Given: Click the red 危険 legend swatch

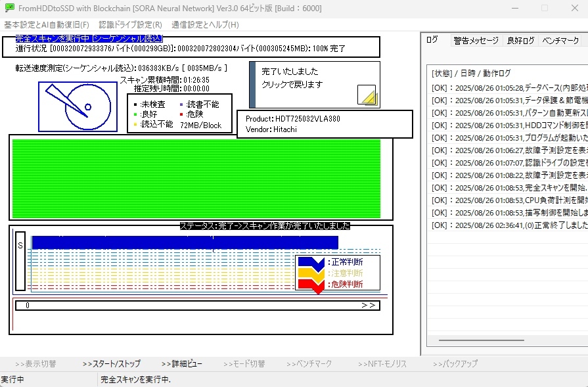Looking at the screenshot, I should tap(181, 114).
